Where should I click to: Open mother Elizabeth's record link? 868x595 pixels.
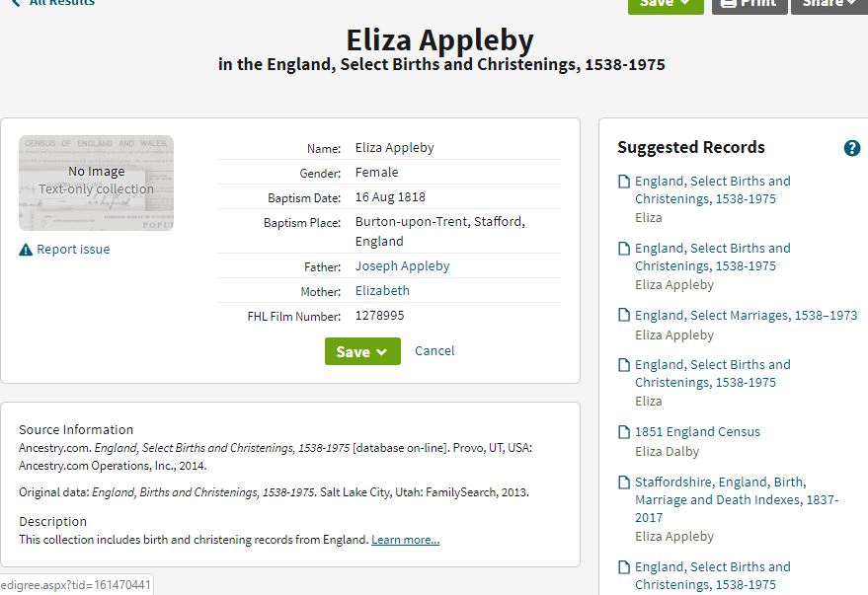[x=382, y=291]
